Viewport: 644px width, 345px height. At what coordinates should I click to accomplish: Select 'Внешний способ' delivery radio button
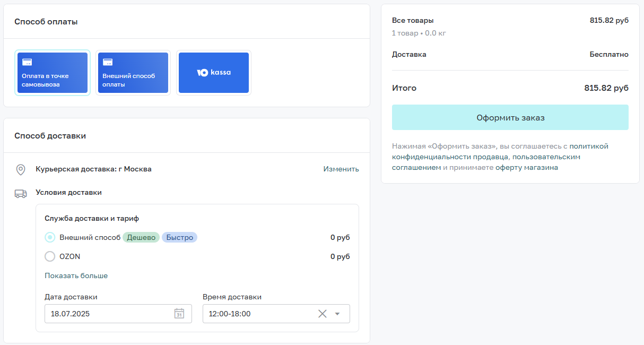tap(50, 237)
